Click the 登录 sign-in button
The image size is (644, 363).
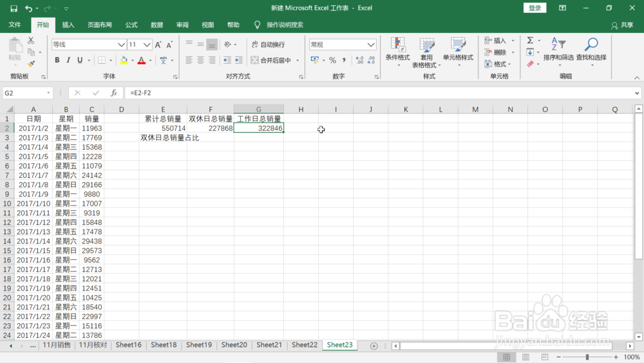point(535,8)
